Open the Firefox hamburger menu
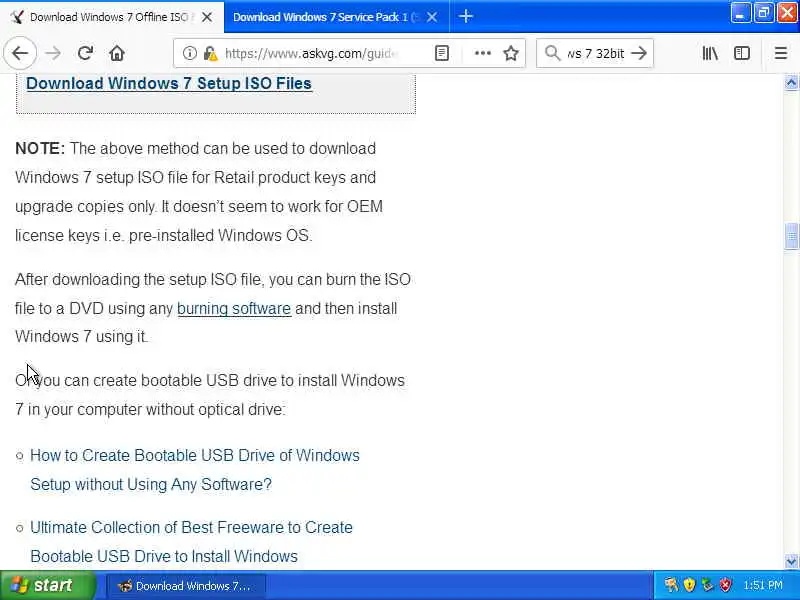 tap(781, 53)
